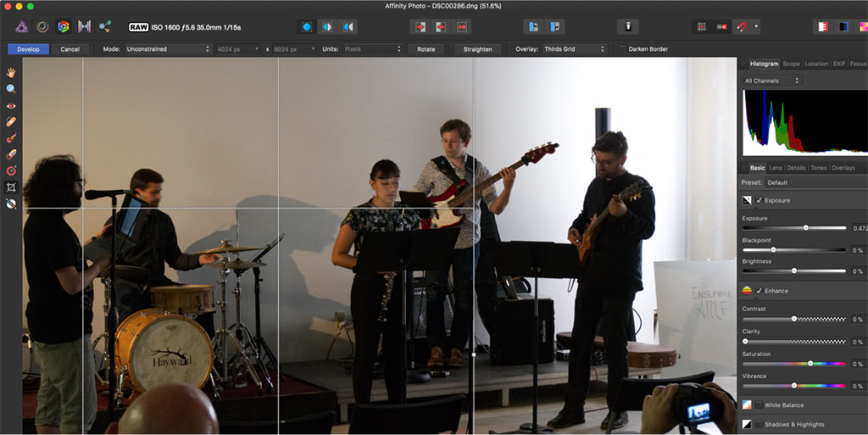Switch to the Liquify Persona icon

tap(42, 26)
